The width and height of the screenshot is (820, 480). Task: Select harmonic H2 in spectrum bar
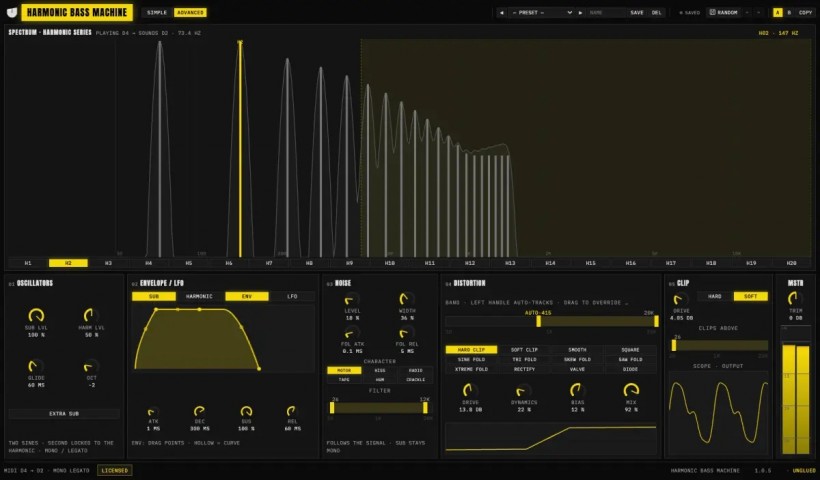69,263
